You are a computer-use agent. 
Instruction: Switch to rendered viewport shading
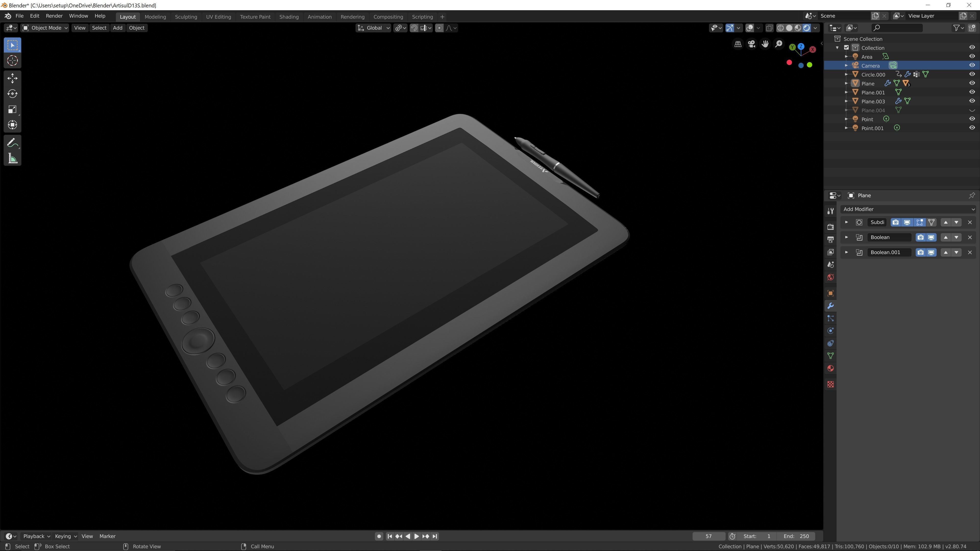[x=806, y=28]
